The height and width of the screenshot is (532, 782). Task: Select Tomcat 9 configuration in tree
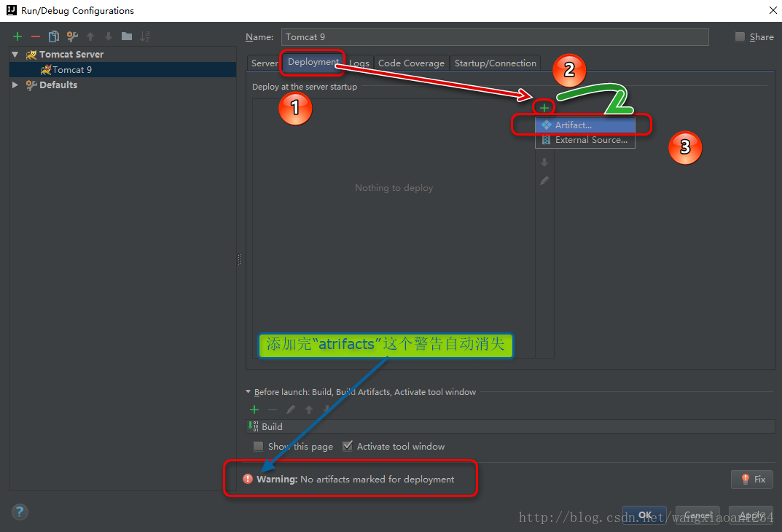click(x=122, y=70)
